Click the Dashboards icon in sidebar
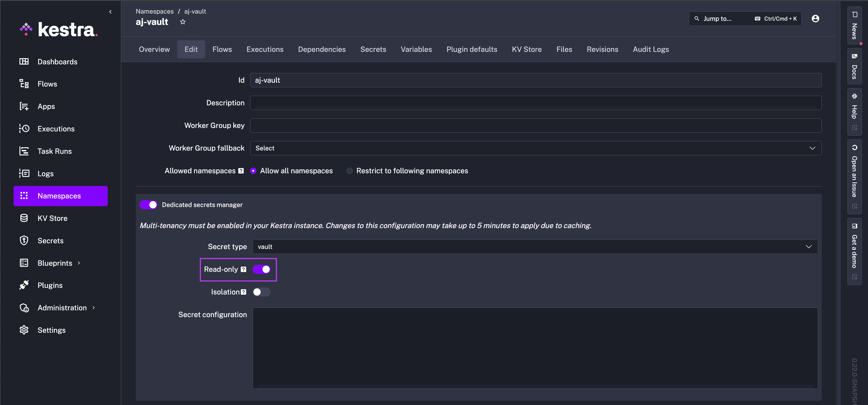This screenshot has width=868, height=405. [x=24, y=61]
